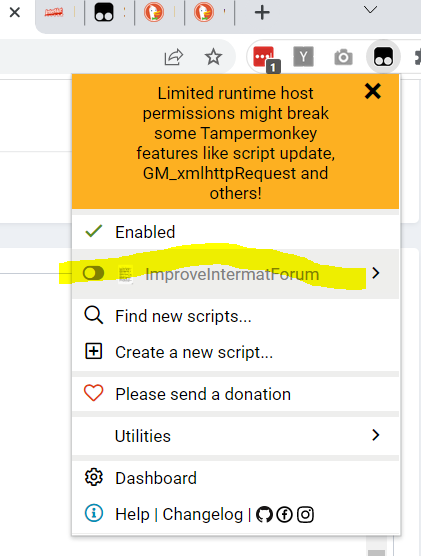Screen dimensions: 421x556
Task: Open the Changelog link
Action: tap(203, 515)
